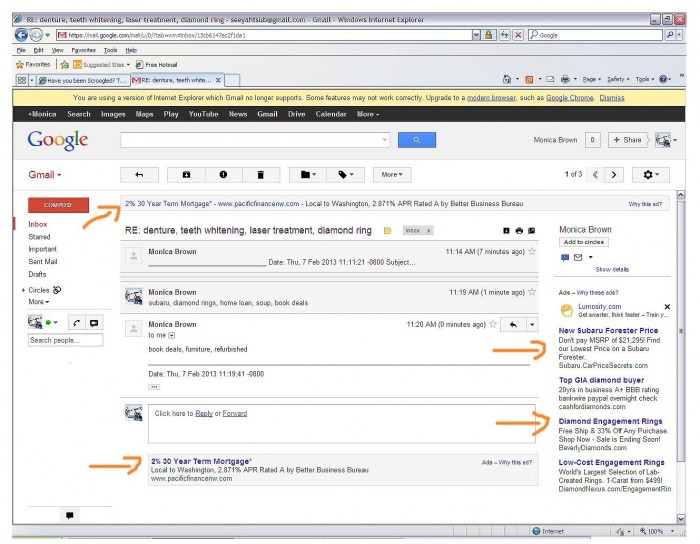Open conversation in new window icon
700x544 pixels.
coord(531,231)
